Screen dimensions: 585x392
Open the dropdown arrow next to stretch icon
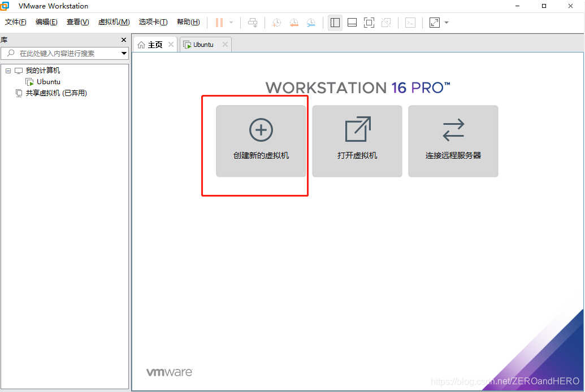click(447, 23)
